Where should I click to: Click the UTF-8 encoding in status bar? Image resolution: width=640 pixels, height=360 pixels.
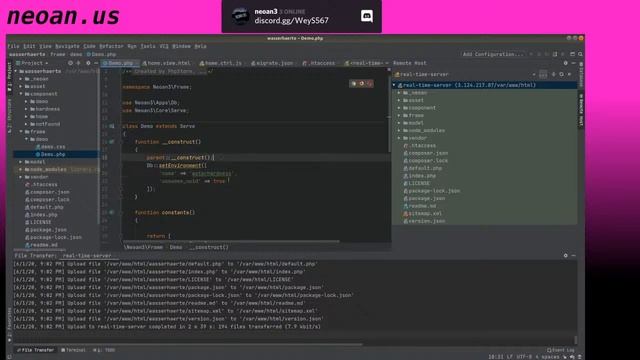click(524, 357)
